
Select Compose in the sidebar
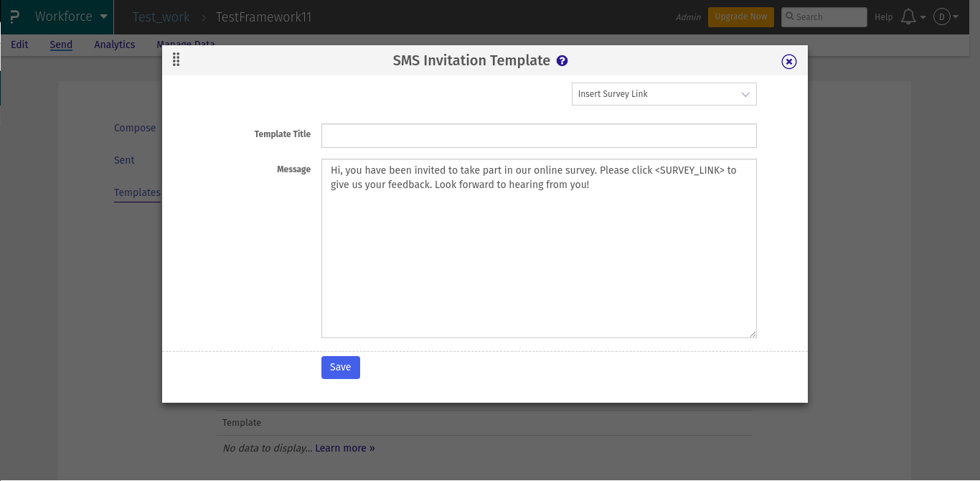(x=134, y=128)
